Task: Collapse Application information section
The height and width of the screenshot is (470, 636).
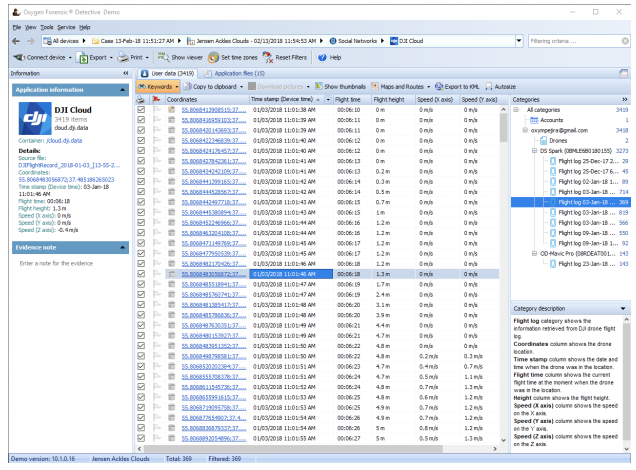Action: tap(122, 90)
